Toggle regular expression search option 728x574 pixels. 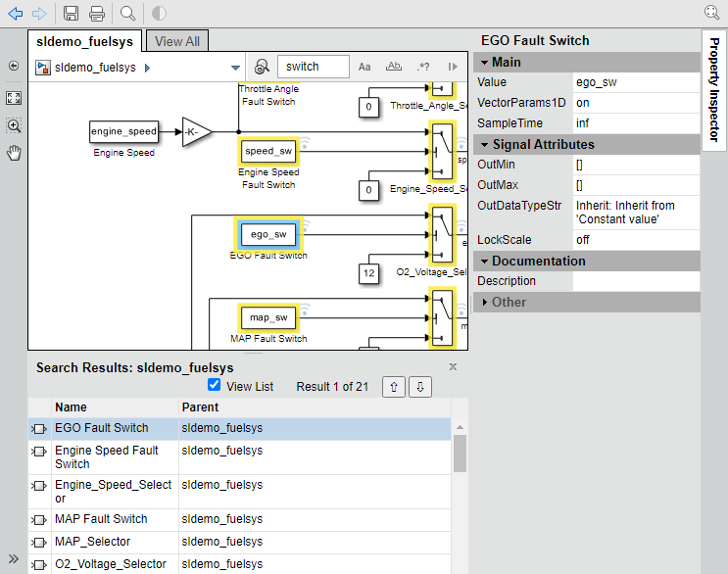[423, 67]
